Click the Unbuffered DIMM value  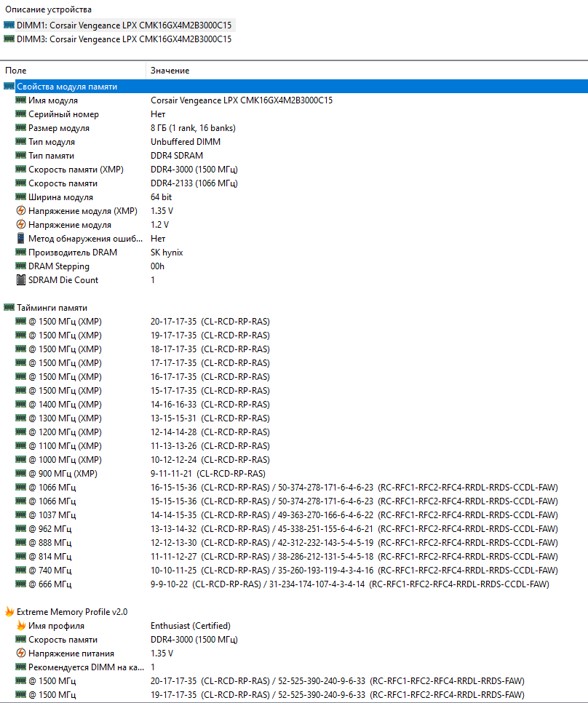[186, 142]
